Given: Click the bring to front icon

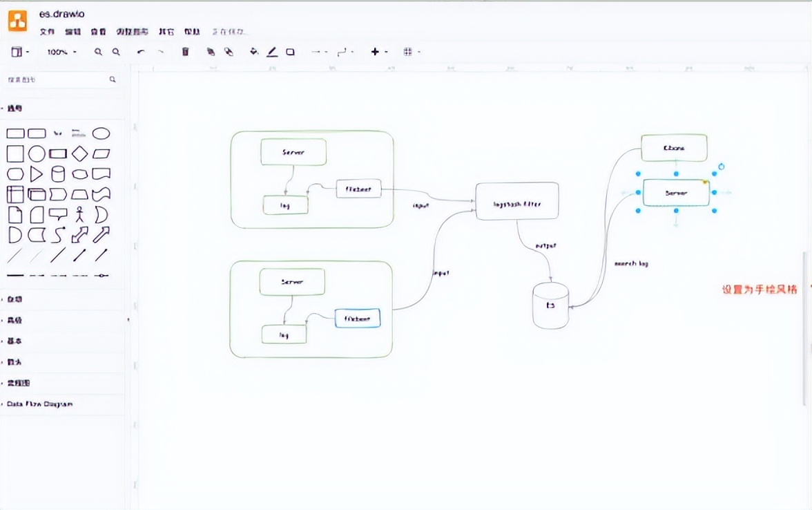Looking at the screenshot, I should pos(211,52).
